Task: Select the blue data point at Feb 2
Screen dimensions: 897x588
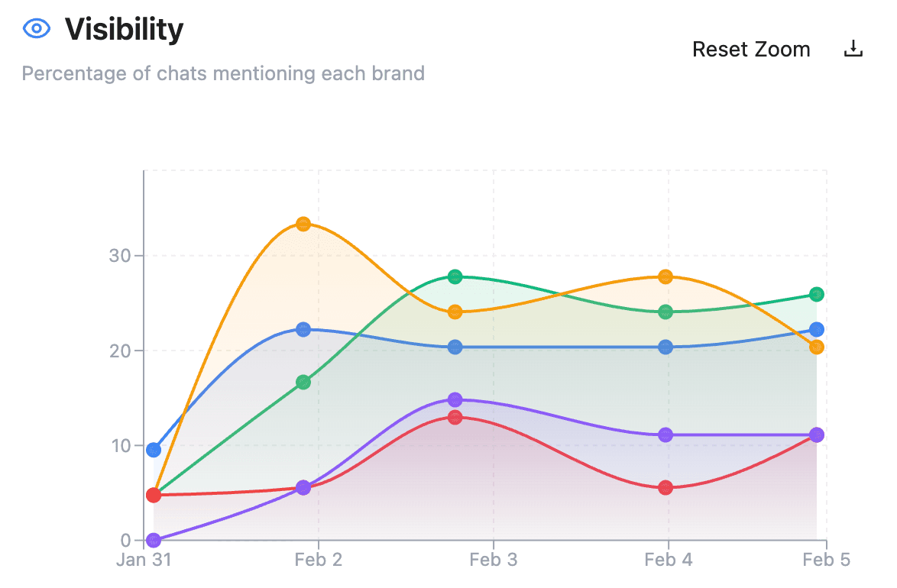Action: [x=304, y=329]
